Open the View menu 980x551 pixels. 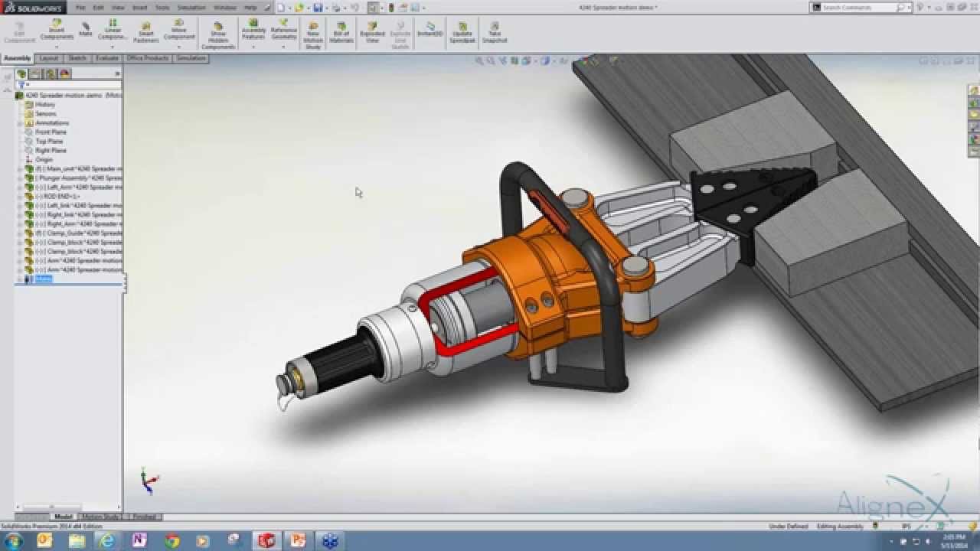pos(119,8)
